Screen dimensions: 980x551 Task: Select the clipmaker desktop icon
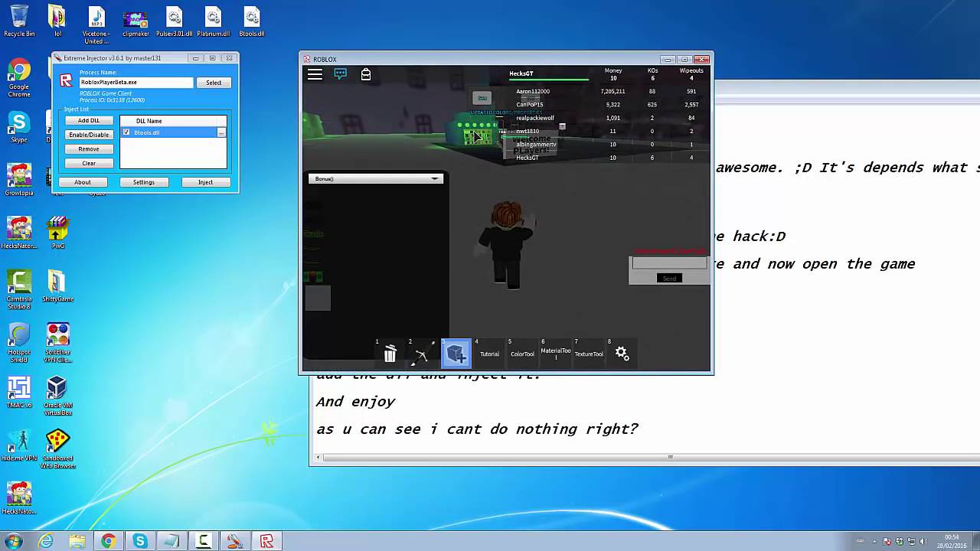(x=136, y=21)
